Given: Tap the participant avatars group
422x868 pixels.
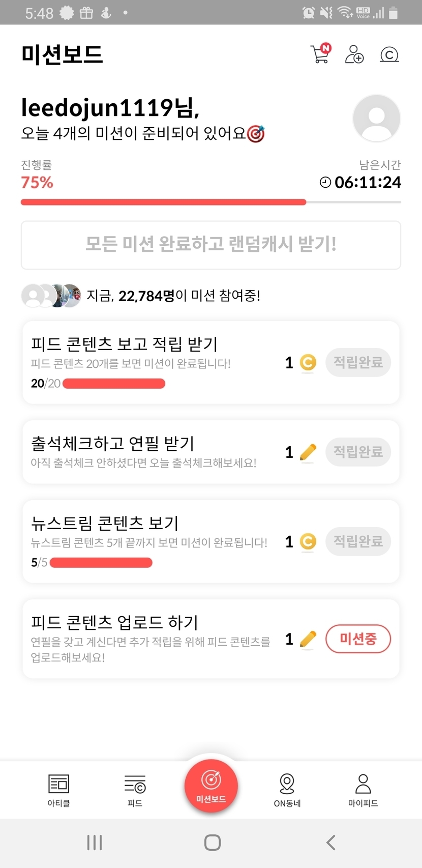Looking at the screenshot, I should 51,296.
